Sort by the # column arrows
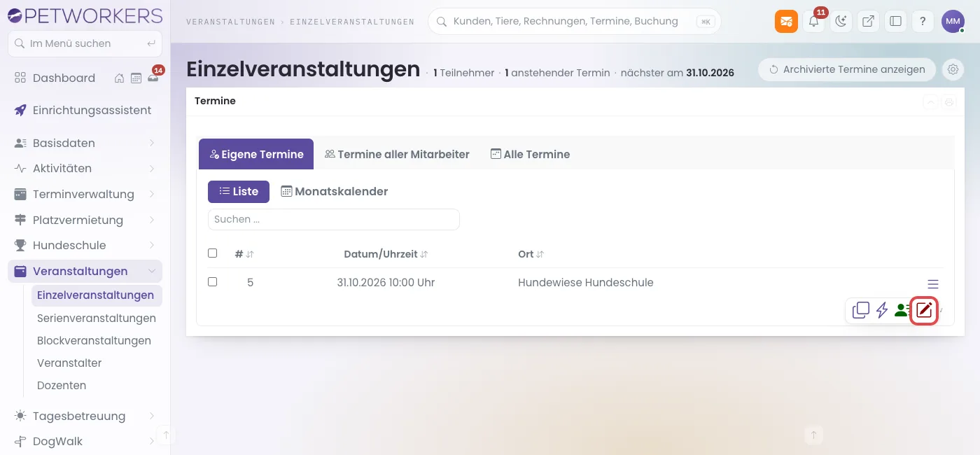This screenshot has height=455, width=980. click(250, 255)
